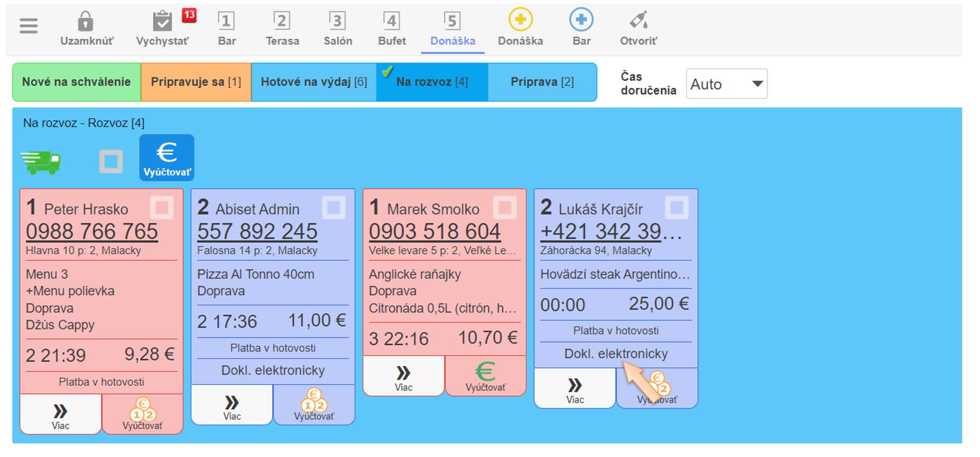
Task: Switch to Hotové na výdaj tab
Action: tap(313, 82)
